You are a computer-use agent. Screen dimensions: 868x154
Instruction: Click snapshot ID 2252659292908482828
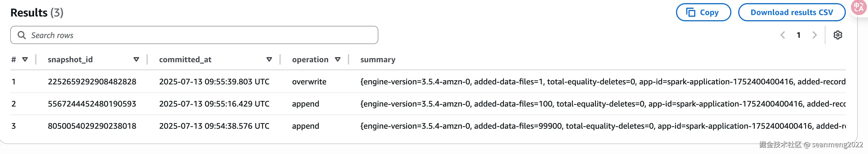coord(92,82)
